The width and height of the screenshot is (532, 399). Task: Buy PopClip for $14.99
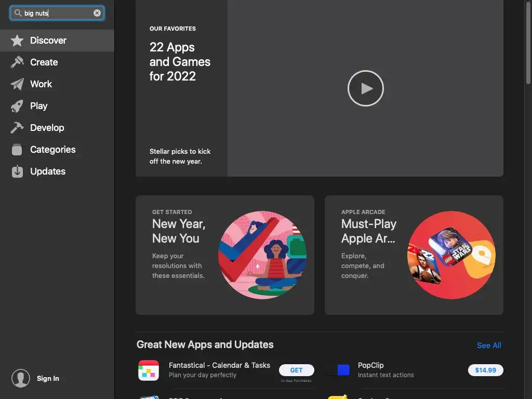[486, 370]
